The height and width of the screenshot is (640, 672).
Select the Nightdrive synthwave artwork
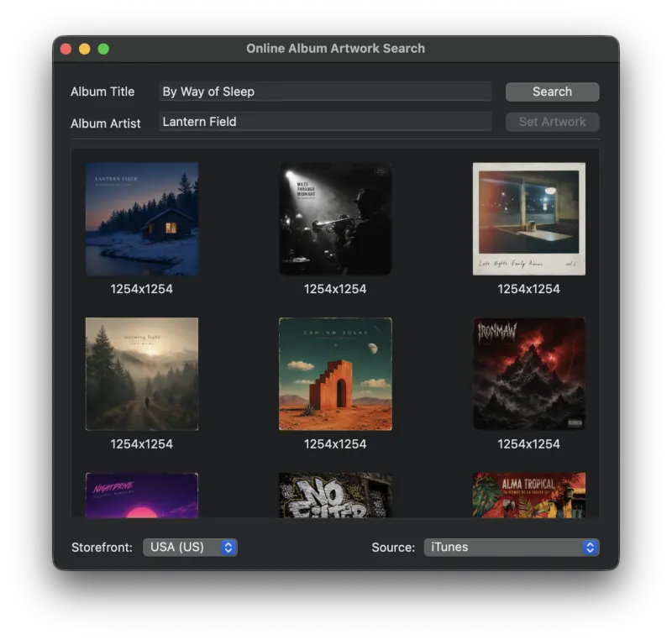pyautogui.click(x=142, y=496)
